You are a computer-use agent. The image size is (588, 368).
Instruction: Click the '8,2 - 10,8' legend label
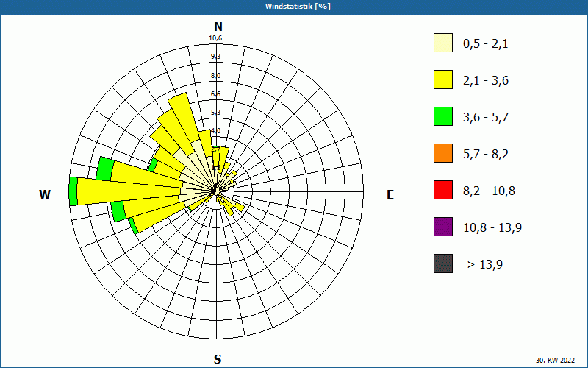click(x=489, y=191)
